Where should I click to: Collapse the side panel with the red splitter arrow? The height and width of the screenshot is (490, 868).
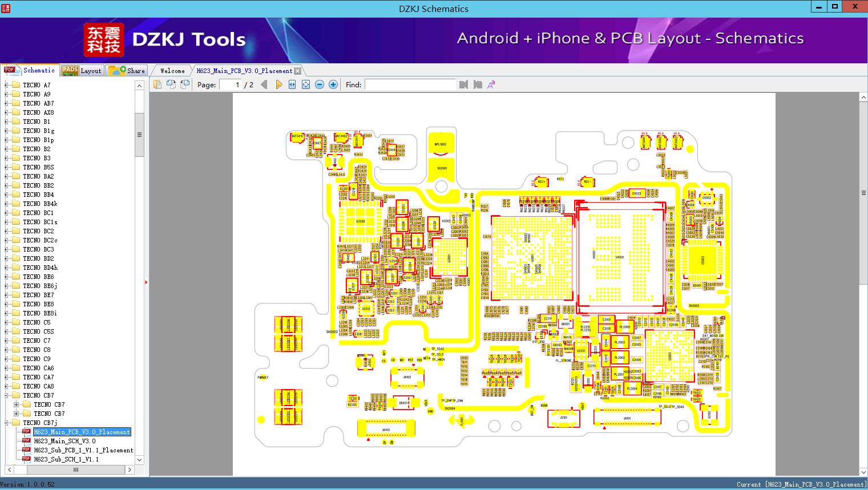coord(146,282)
